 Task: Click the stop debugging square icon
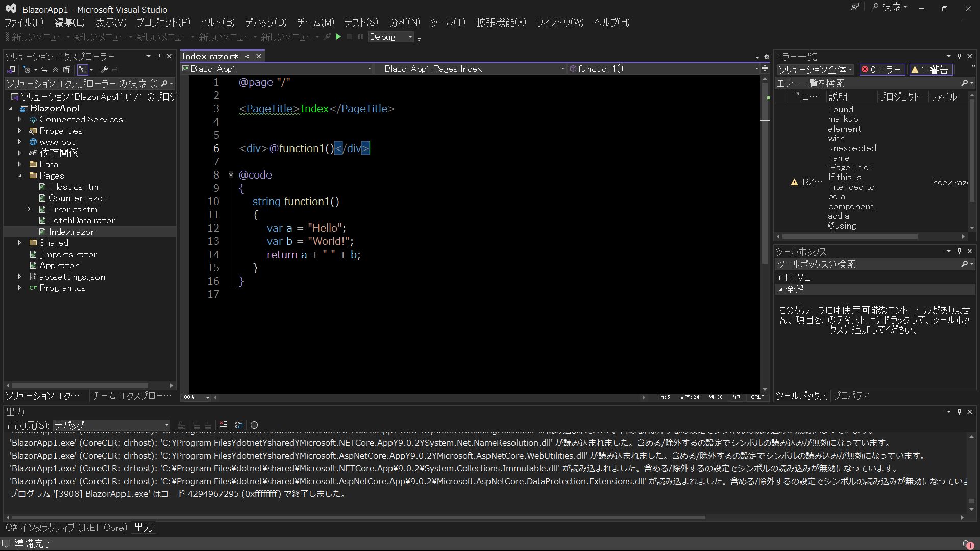(350, 37)
